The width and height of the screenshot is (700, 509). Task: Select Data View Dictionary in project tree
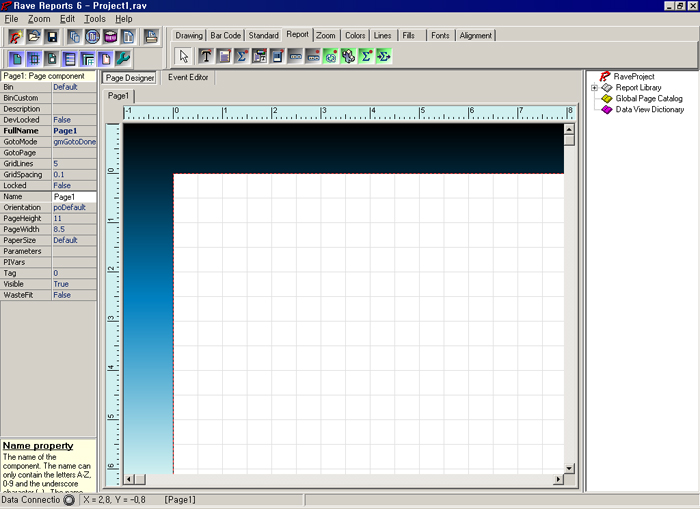(649, 110)
